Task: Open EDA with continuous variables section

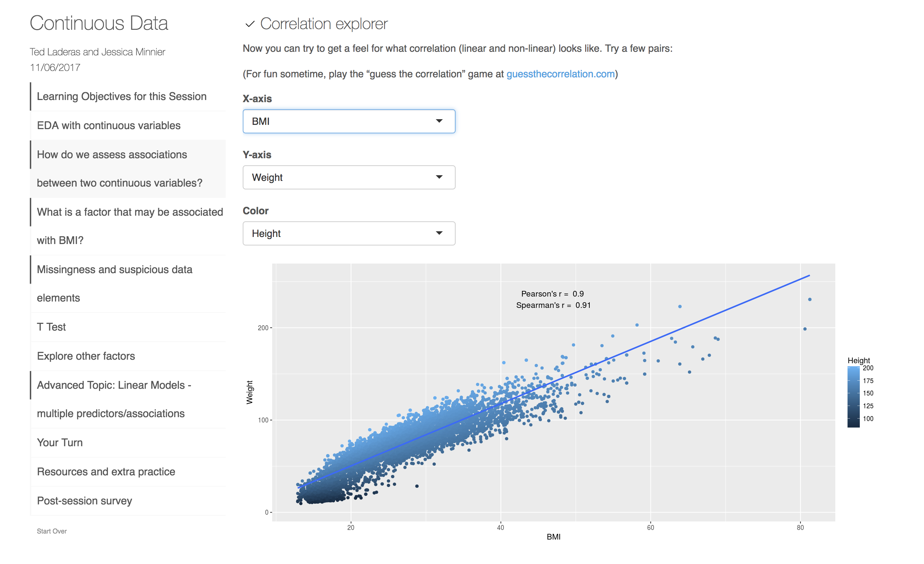Action: point(128,126)
